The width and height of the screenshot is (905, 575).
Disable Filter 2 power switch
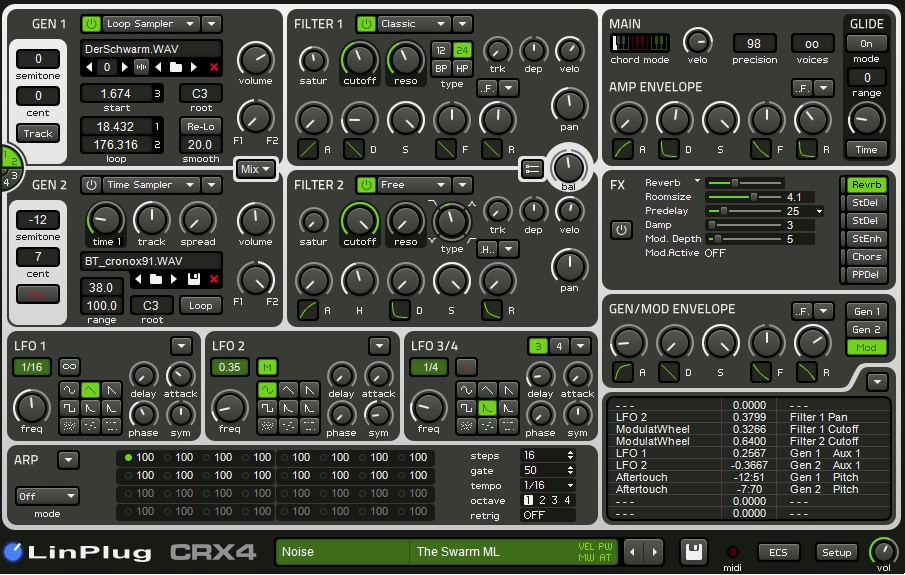pos(366,185)
